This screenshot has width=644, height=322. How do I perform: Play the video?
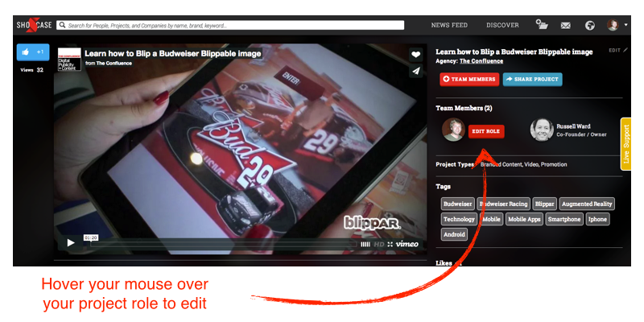click(x=71, y=243)
